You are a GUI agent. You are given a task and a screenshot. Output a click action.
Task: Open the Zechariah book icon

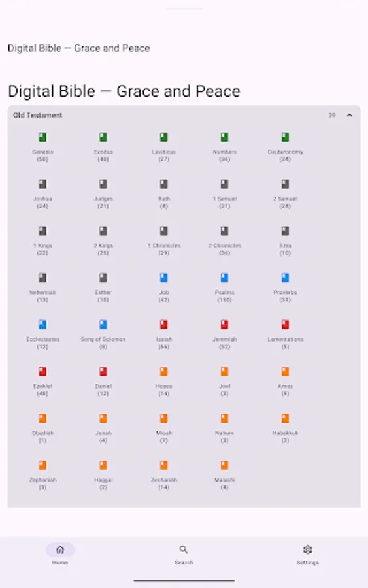coord(164,465)
